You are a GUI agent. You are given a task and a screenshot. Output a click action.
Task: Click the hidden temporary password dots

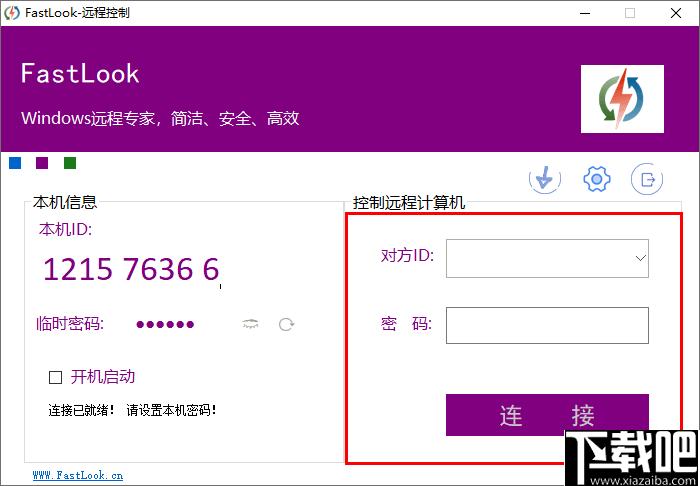pyautogui.click(x=165, y=324)
